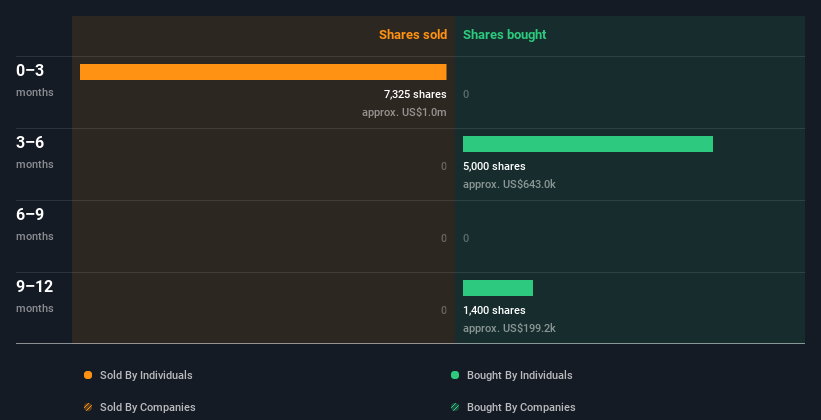The image size is (821, 420).
Task: Click the Bought By Individuals legend dot
Action: point(454,375)
